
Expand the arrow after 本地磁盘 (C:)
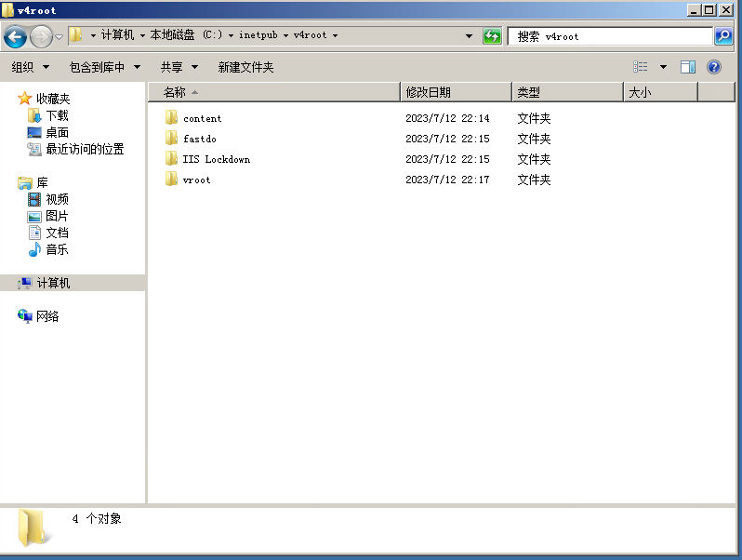(x=231, y=35)
